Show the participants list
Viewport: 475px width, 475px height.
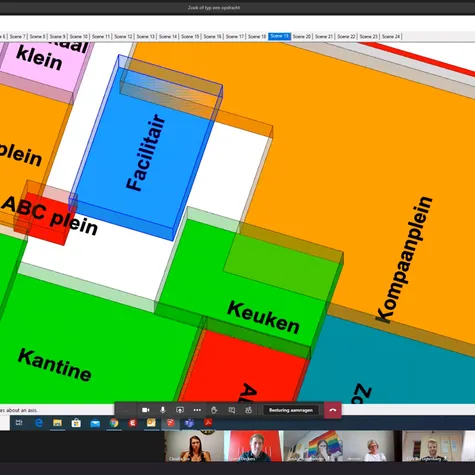pyautogui.click(x=248, y=410)
